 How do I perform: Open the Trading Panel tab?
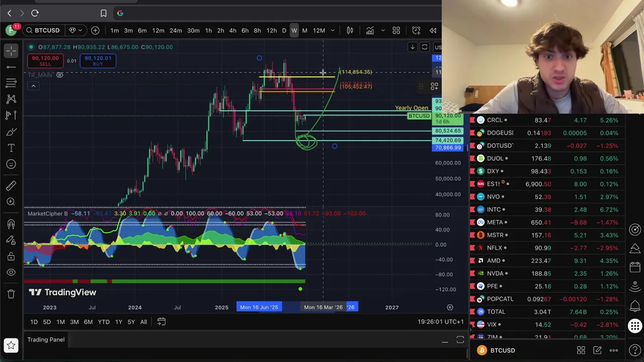click(x=46, y=339)
